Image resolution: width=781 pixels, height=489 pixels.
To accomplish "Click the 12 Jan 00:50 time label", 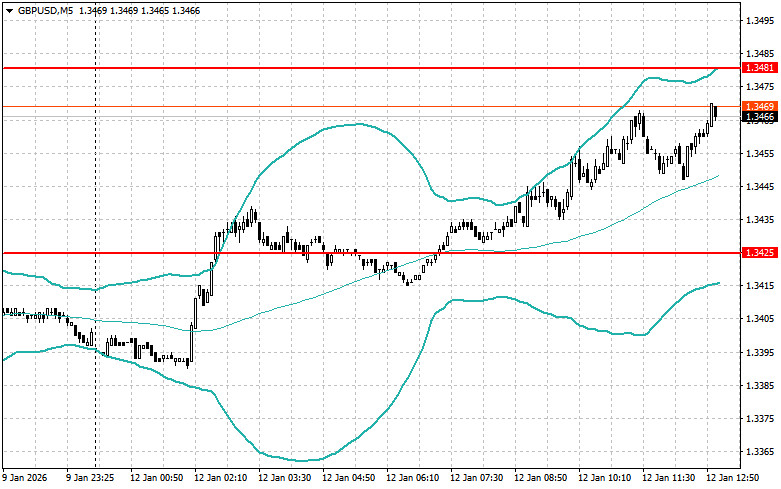I will (x=156, y=478).
